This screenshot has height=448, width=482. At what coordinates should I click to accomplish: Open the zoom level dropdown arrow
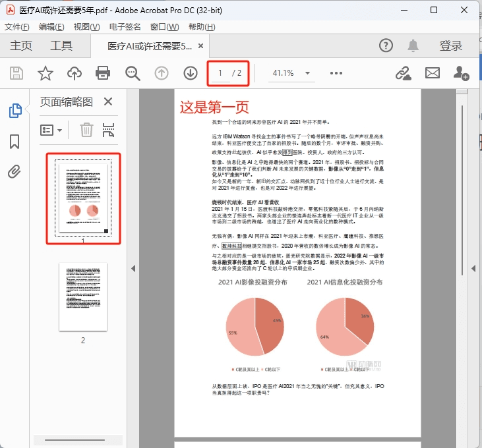(x=307, y=73)
